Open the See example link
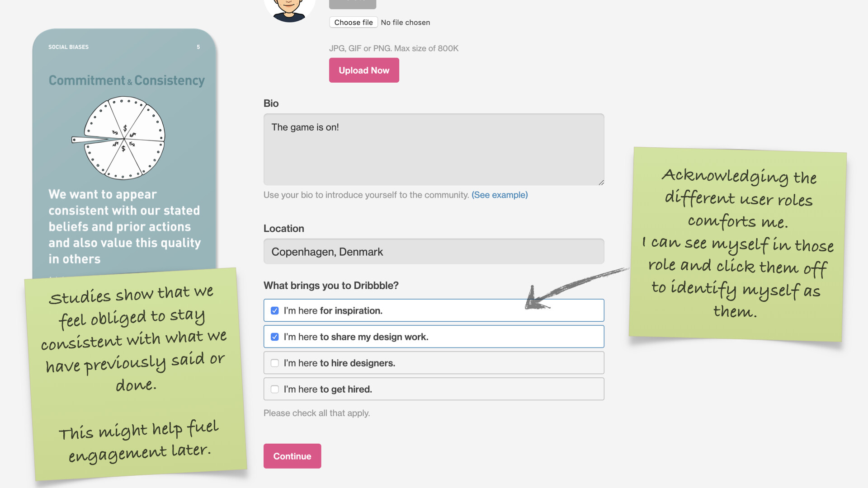Screen dimensions: 868x488 500,195
